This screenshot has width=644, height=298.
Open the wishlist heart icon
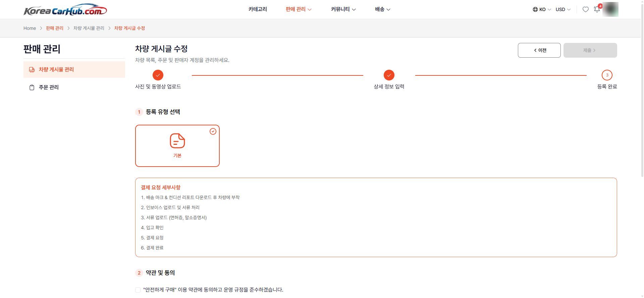pyautogui.click(x=585, y=9)
